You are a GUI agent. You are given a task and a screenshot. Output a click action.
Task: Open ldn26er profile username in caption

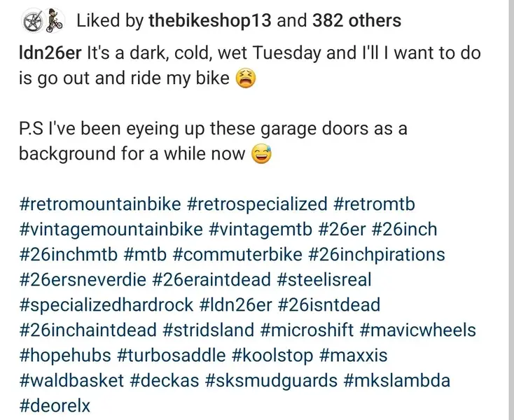pos(50,53)
